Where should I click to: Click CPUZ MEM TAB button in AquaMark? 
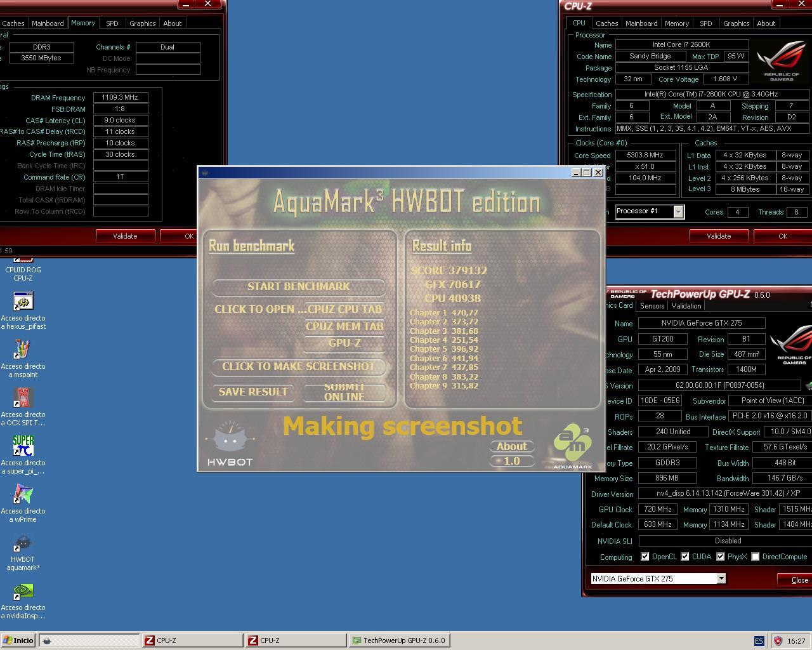pos(344,326)
